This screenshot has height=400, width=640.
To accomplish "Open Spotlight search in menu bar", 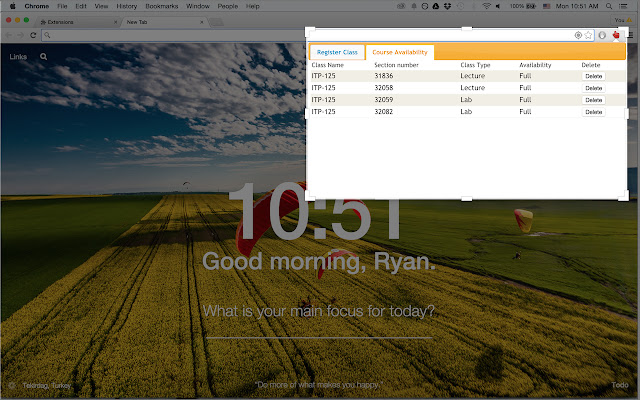I will tap(609, 6).
